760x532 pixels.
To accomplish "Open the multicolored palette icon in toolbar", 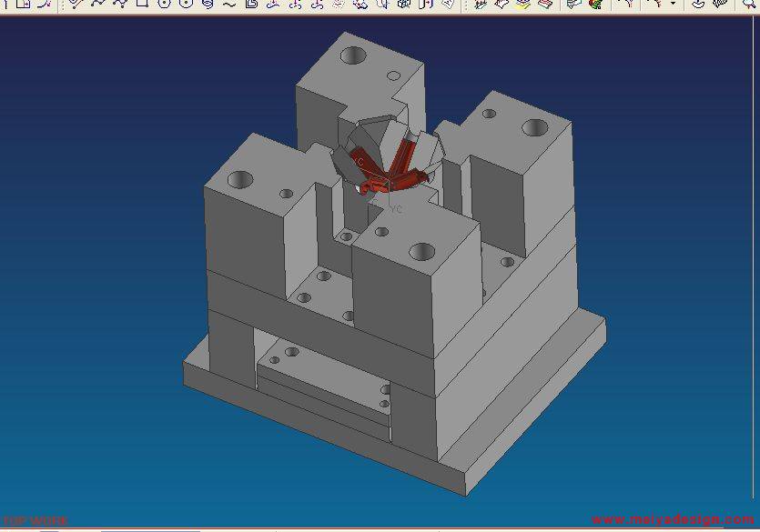I will pyautogui.click(x=595, y=5).
